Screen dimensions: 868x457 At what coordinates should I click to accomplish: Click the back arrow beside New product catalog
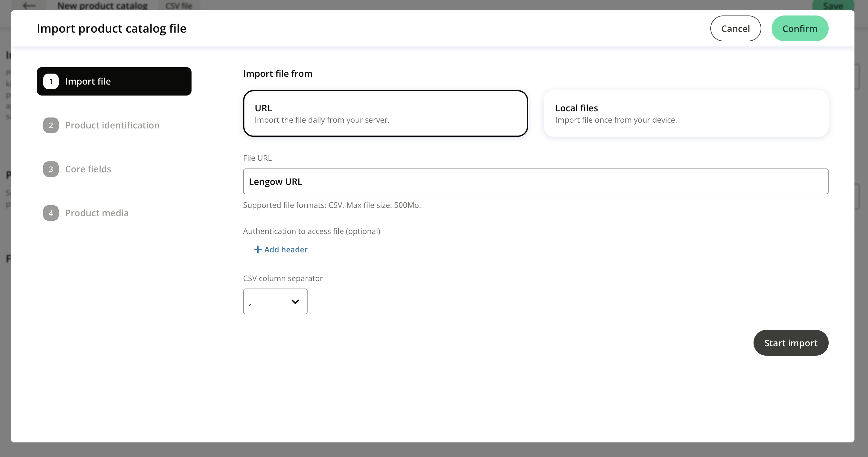[29, 6]
